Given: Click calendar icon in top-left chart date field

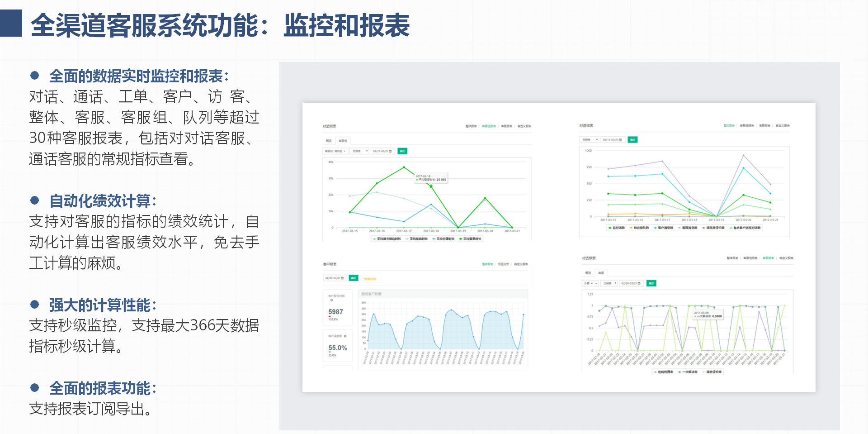Looking at the screenshot, I should point(391,151).
